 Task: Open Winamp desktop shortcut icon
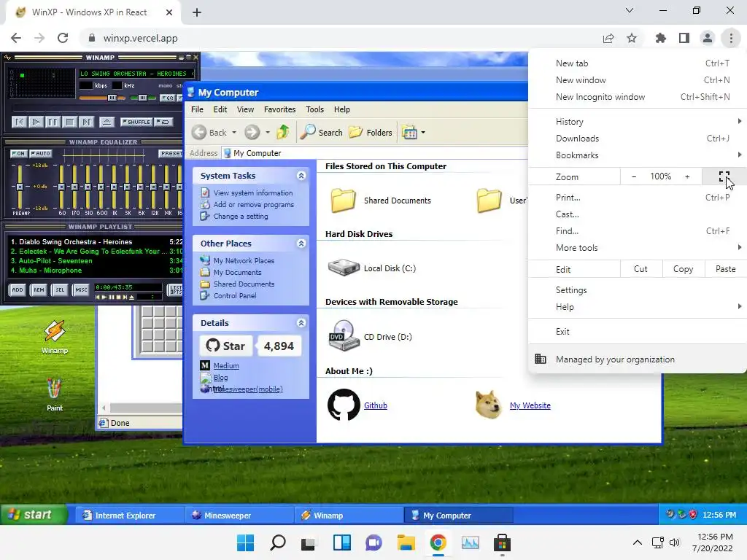54,337
